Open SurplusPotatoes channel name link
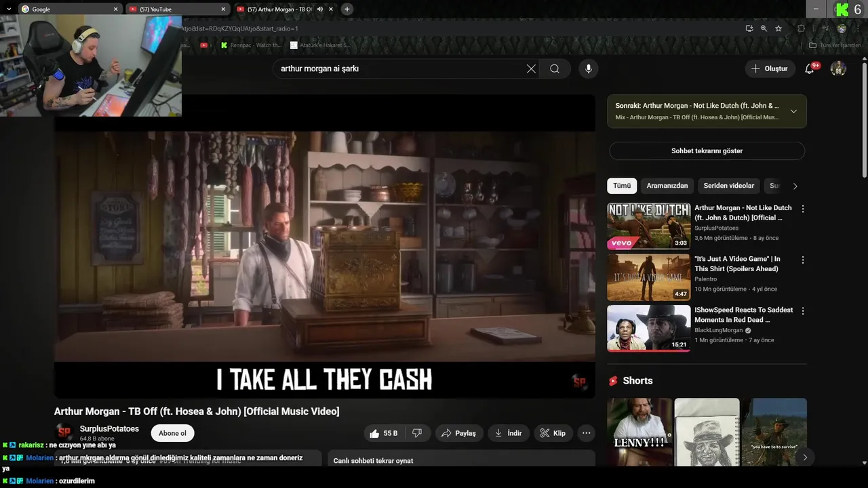 tap(109, 429)
